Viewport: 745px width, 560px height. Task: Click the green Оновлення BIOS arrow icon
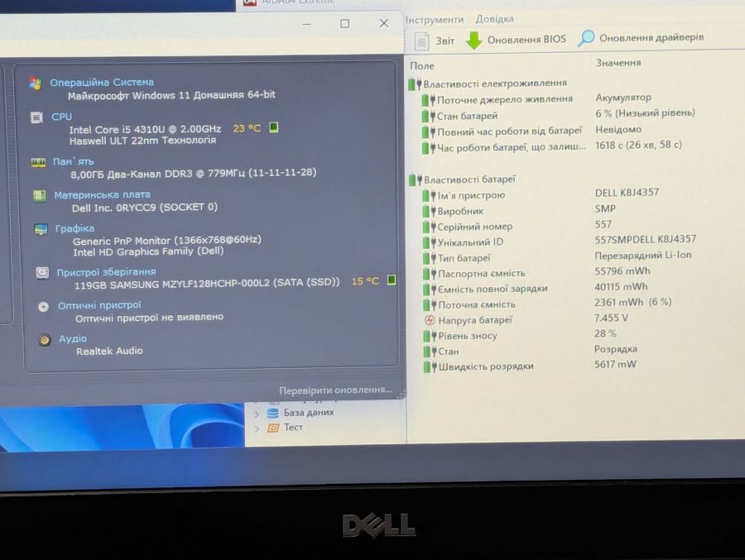point(473,41)
